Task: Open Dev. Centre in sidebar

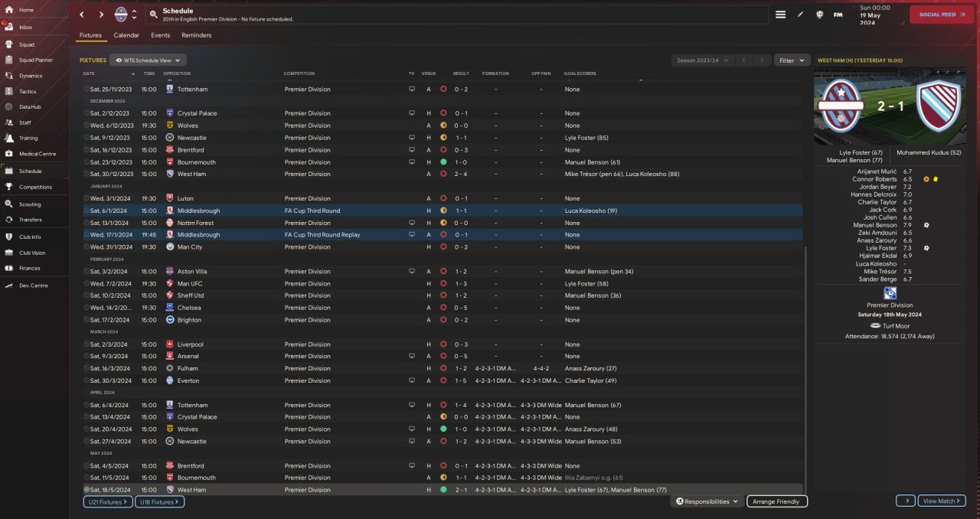Action: pos(34,286)
